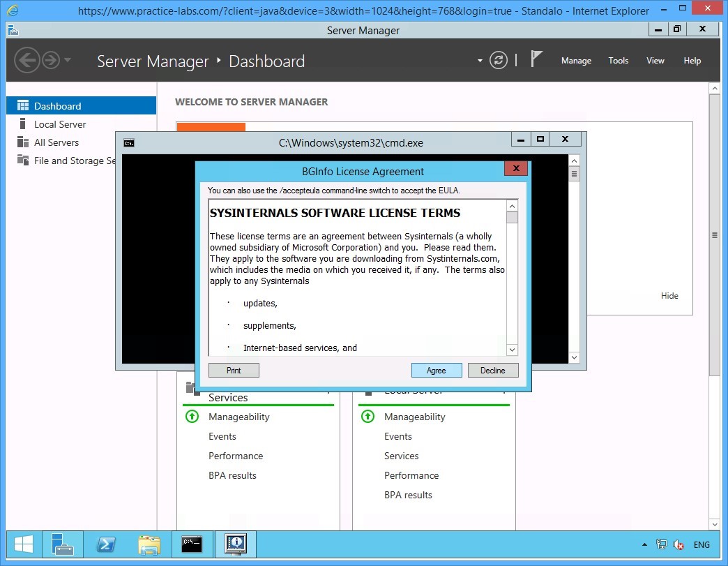Click the BGInfo taskbar icon
Image resolution: width=728 pixels, height=566 pixels.
click(x=236, y=544)
